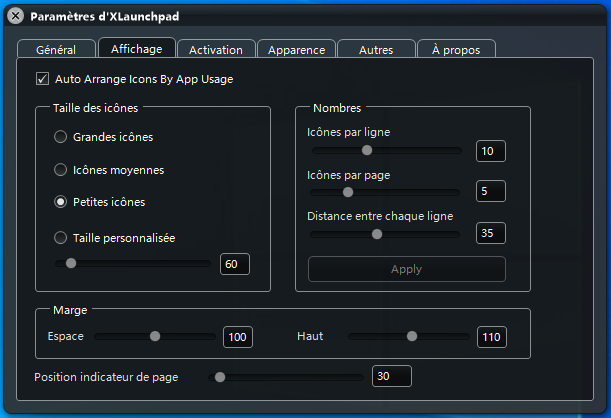The width and height of the screenshot is (611, 418).
Task: Click the Icônes par ligne slider
Action: 385,150
